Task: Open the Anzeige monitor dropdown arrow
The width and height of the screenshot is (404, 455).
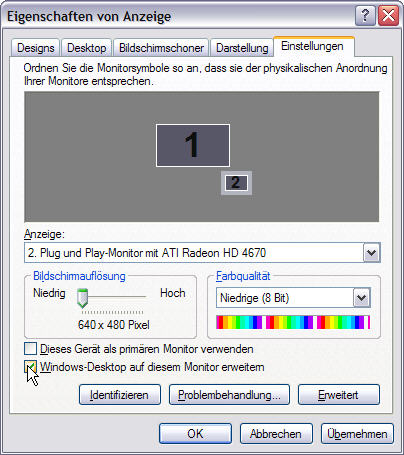Action: point(371,253)
